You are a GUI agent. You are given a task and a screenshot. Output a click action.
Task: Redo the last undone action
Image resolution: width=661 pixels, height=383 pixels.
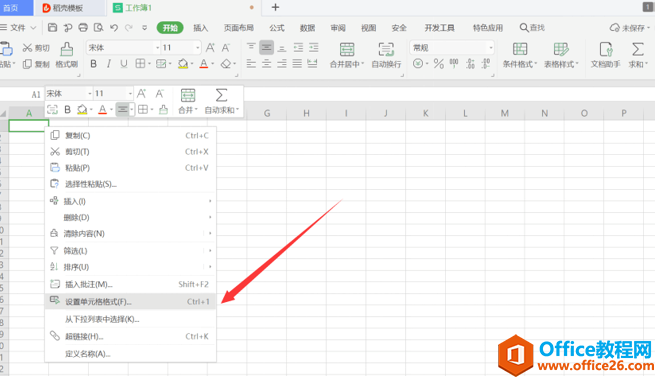click(x=129, y=28)
